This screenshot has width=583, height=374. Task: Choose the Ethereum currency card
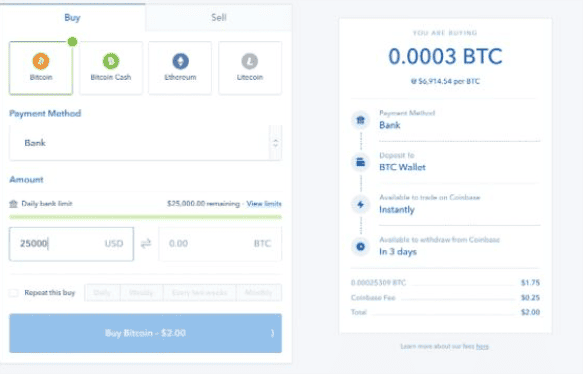(x=180, y=68)
